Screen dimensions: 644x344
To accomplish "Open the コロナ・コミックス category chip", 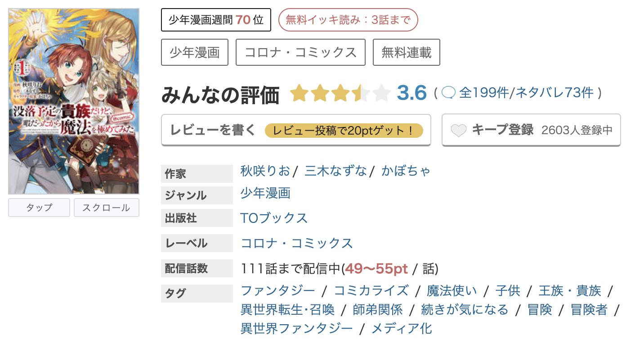I will (300, 52).
